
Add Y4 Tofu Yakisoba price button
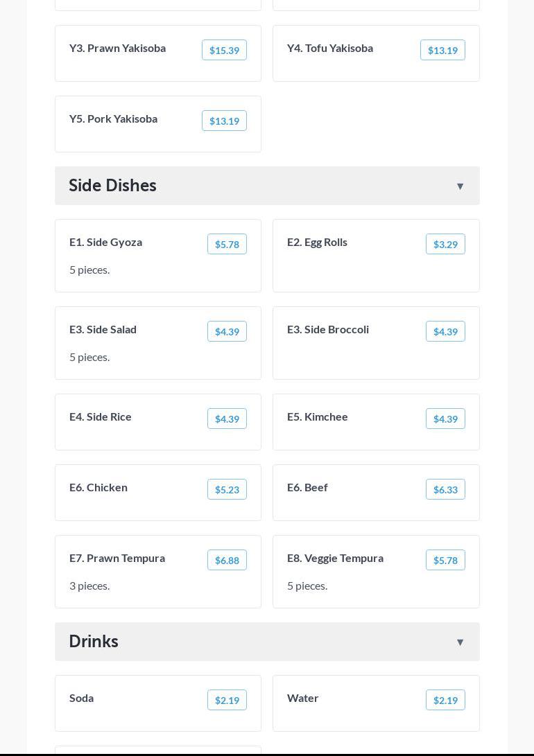point(442,50)
